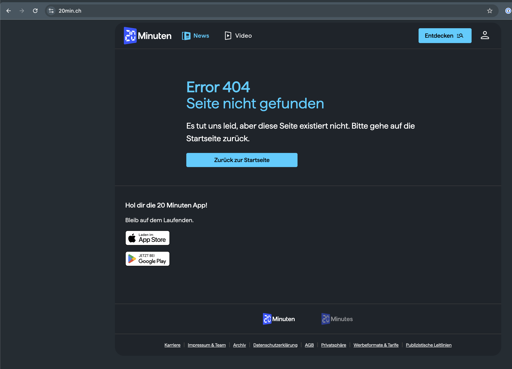This screenshot has height=369, width=512.
Task: Open site information icon beside the URL
Action: [x=51, y=11]
